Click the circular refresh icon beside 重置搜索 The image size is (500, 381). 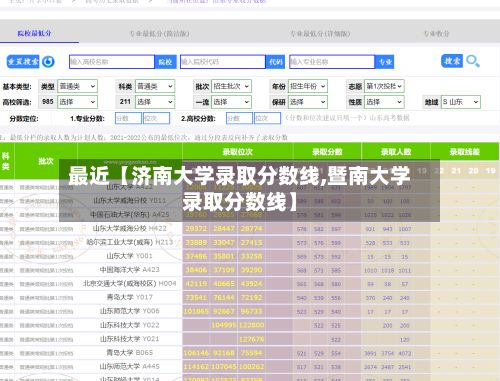pyautogui.click(x=48, y=62)
